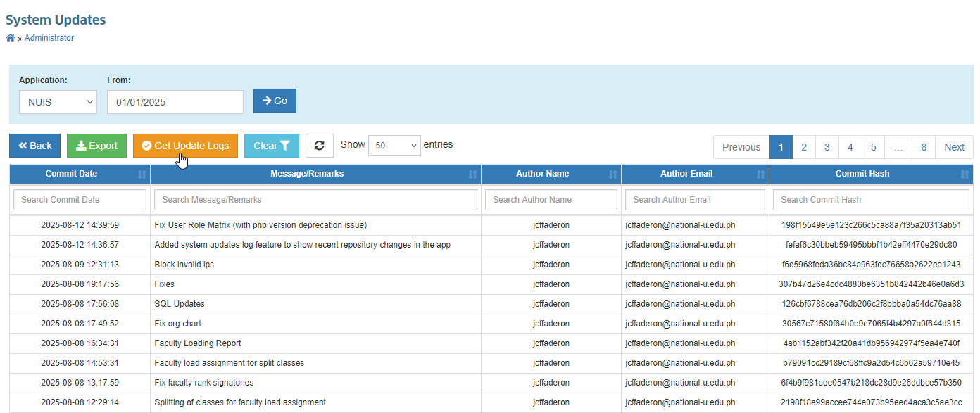Click the From date input field
Image resolution: width=980 pixels, height=413 pixels.
click(175, 101)
